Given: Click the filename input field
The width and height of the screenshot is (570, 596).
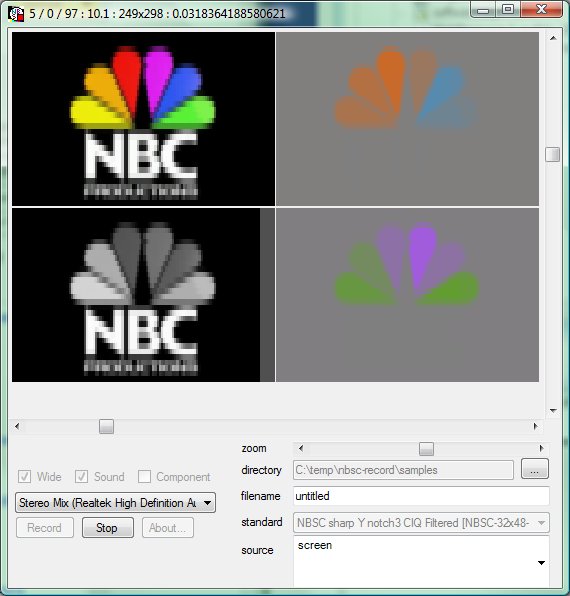Looking at the screenshot, I should (421, 496).
